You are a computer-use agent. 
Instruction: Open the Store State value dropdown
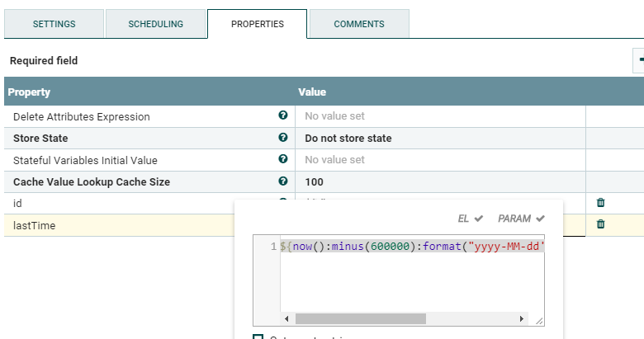(x=440, y=139)
